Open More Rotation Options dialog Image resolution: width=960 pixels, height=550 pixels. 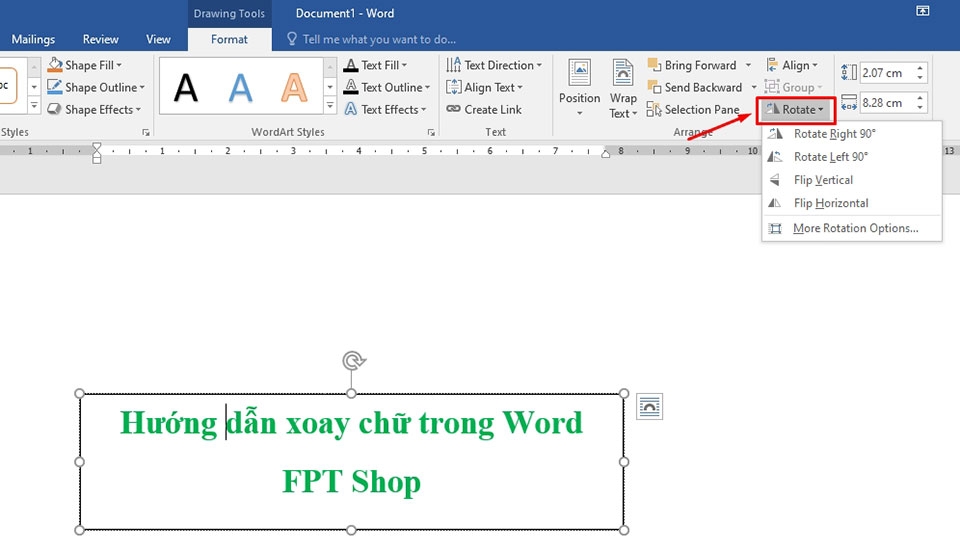tap(851, 228)
